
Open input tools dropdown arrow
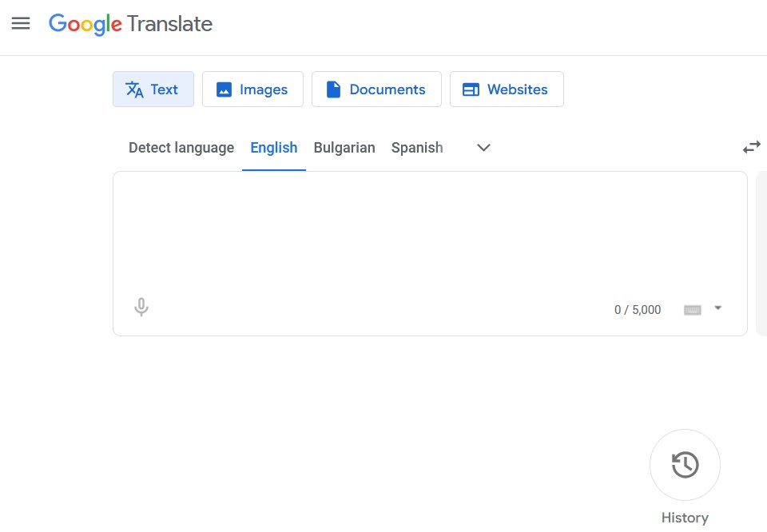tap(717, 308)
